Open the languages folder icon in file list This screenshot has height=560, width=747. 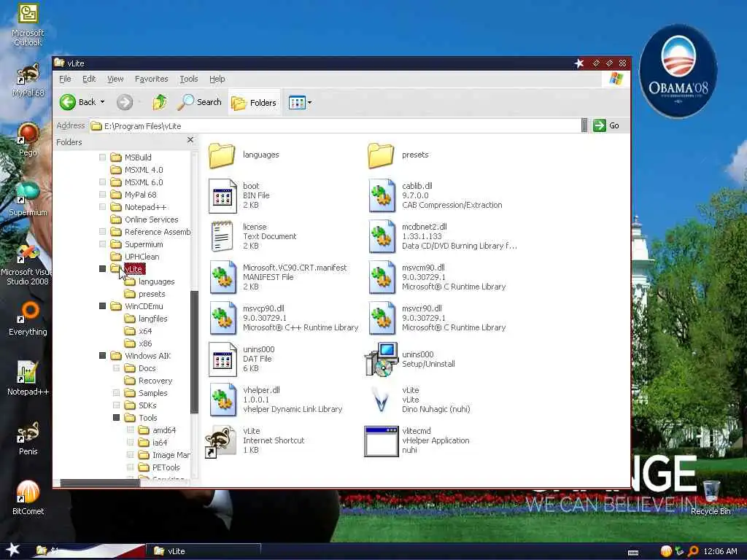(x=222, y=155)
